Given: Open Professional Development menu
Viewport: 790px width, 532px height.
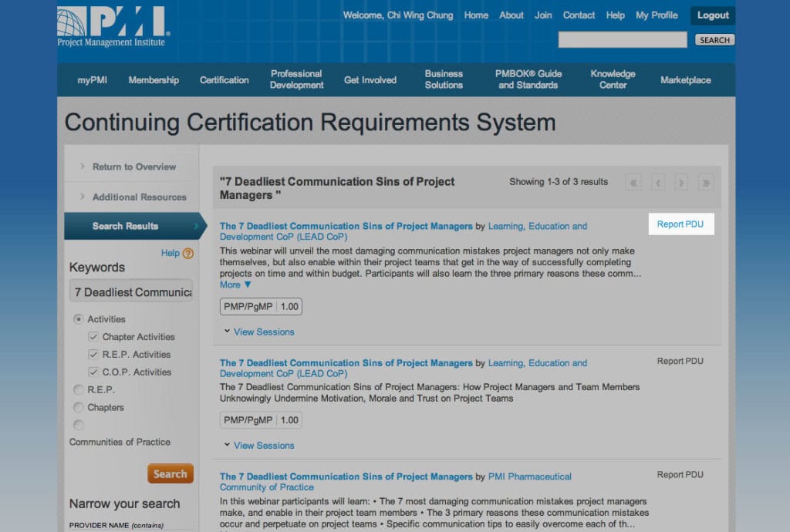Looking at the screenshot, I should click(x=296, y=79).
